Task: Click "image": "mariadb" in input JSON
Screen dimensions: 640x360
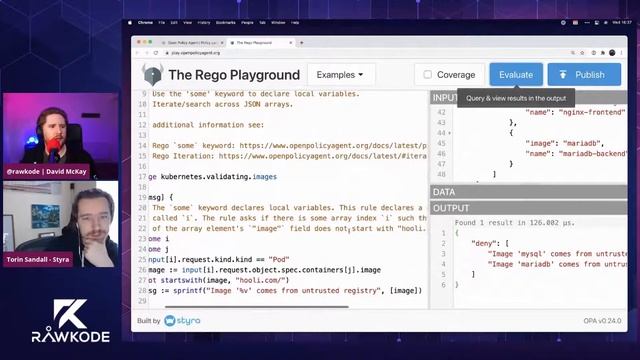Action: [x=565, y=143]
